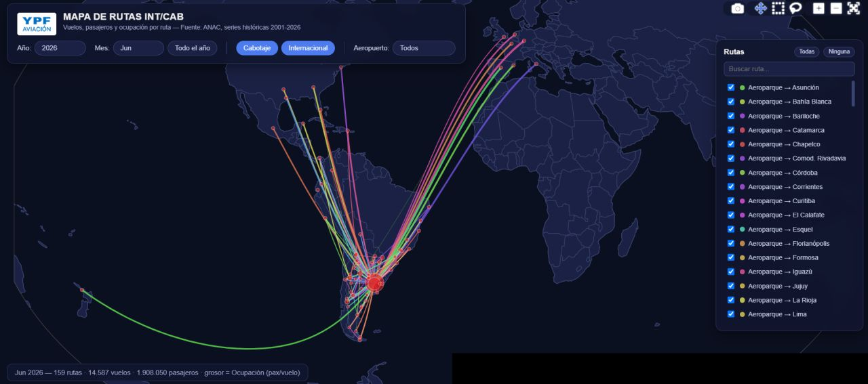Viewport: 868px width, 384px height.
Task: Toggle the Aeroparque → Catamarca checkbox
Action: (x=731, y=130)
